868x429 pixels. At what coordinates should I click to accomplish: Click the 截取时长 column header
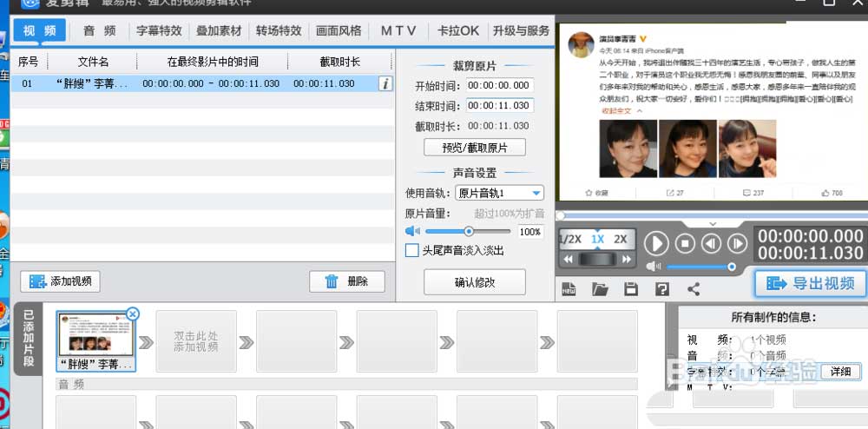(x=340, y=62)
